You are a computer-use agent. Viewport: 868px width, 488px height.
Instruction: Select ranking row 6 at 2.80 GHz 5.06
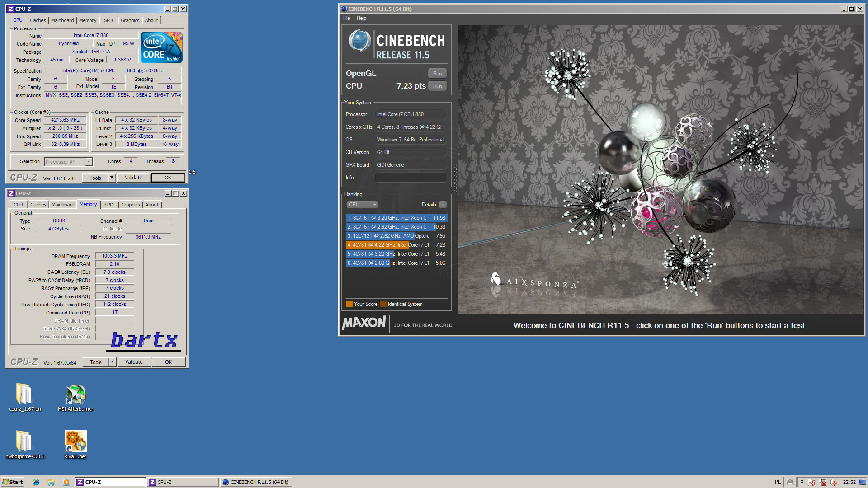point(396,263)
